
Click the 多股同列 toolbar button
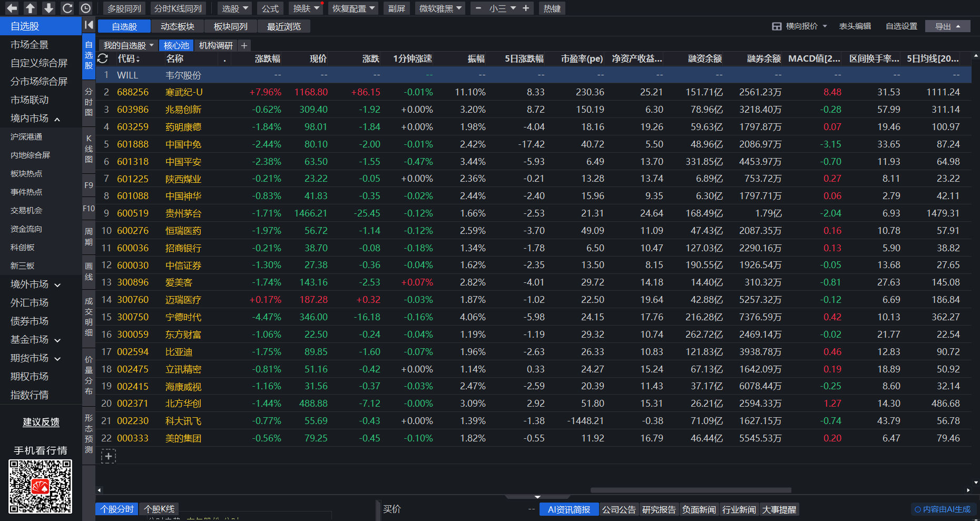(124, 8)
